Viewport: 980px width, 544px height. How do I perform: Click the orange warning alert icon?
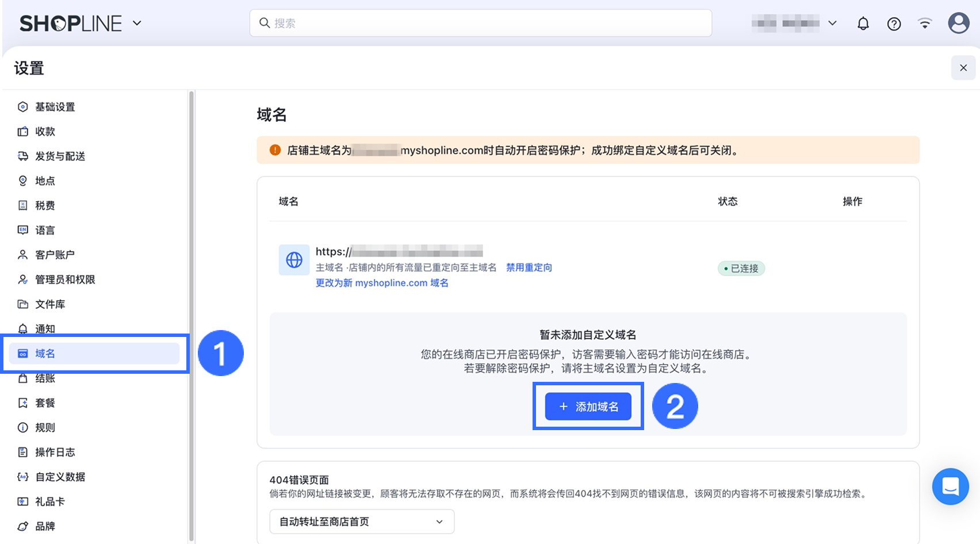pyautogui.click(x=275, y=150)
